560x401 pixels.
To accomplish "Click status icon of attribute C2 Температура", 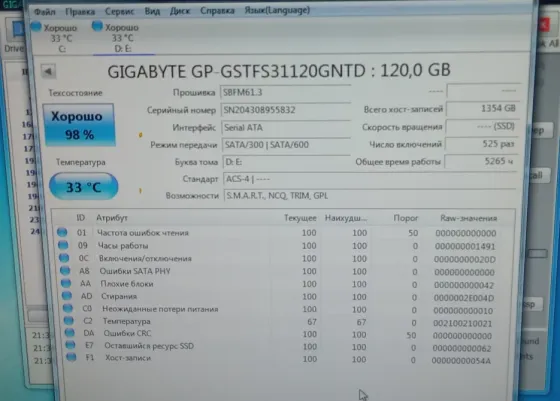I will coord(69,321).
